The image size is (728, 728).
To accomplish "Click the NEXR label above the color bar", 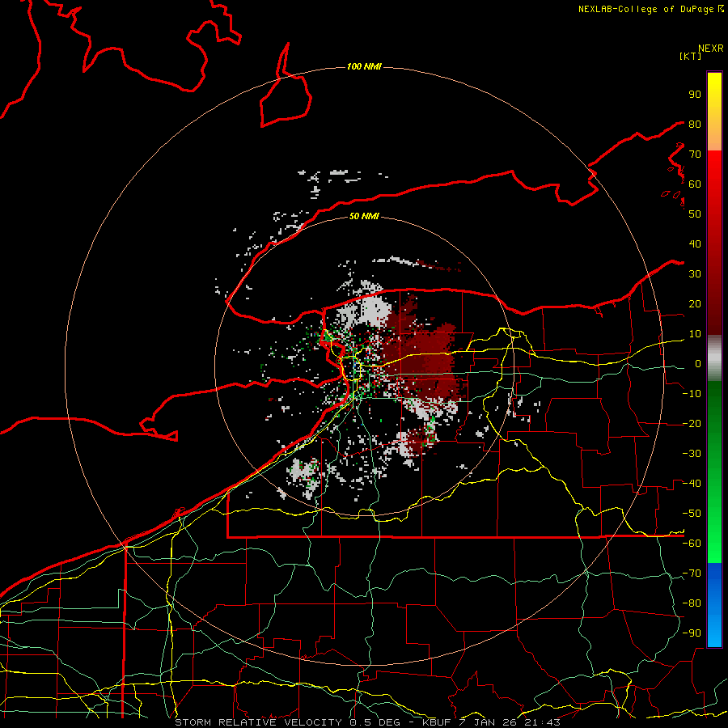I will click(711, 49).
